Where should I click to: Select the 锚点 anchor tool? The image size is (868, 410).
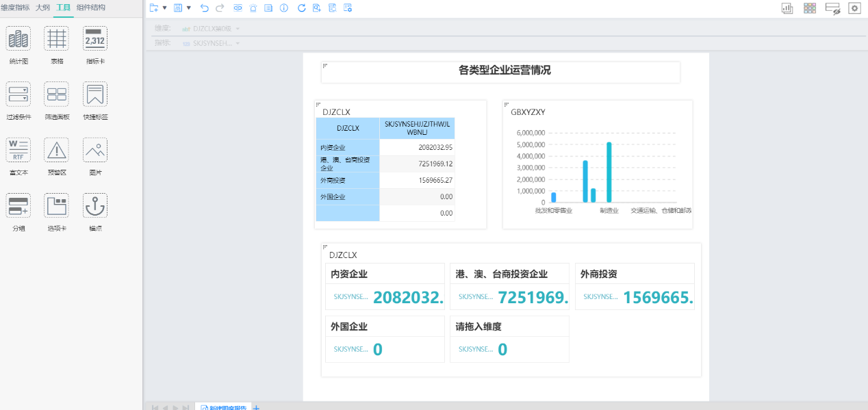pos(95,206)
